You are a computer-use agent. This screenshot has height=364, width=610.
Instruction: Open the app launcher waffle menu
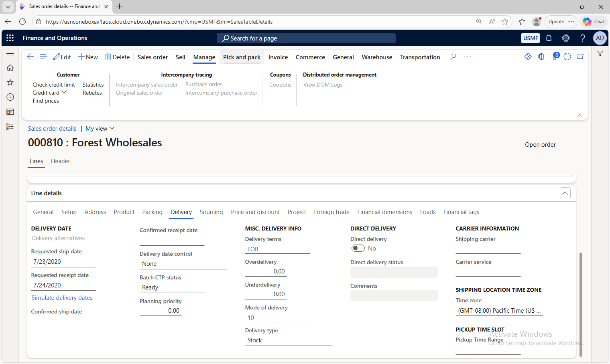(x=10, y=38)
